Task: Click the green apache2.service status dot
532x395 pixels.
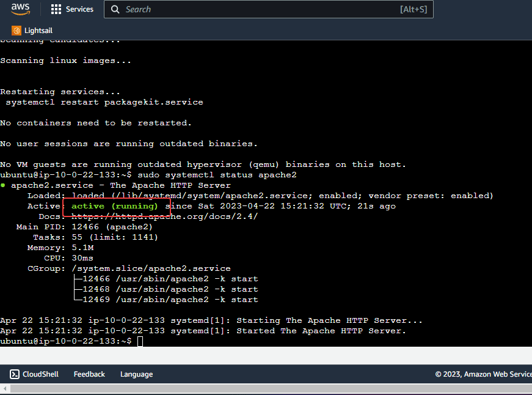Action: [x=3, y=185]
